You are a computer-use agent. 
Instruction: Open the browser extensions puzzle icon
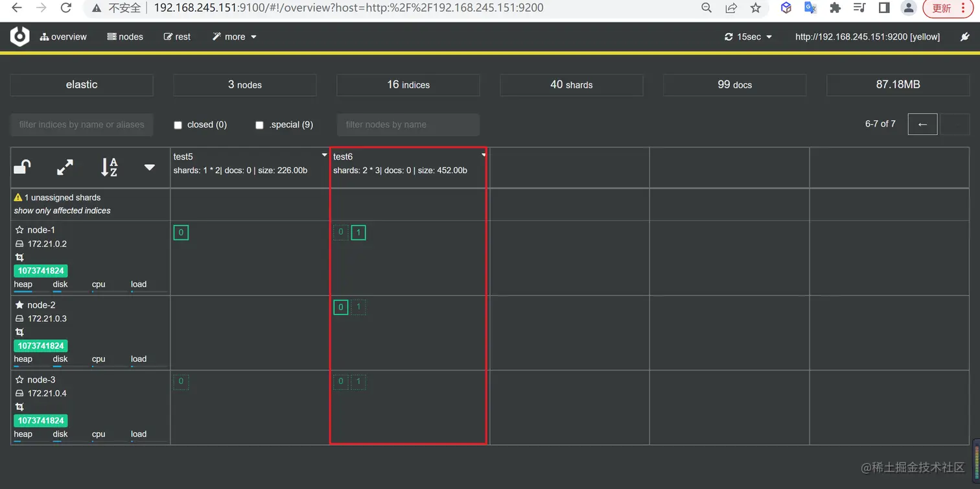pos(835,8)
